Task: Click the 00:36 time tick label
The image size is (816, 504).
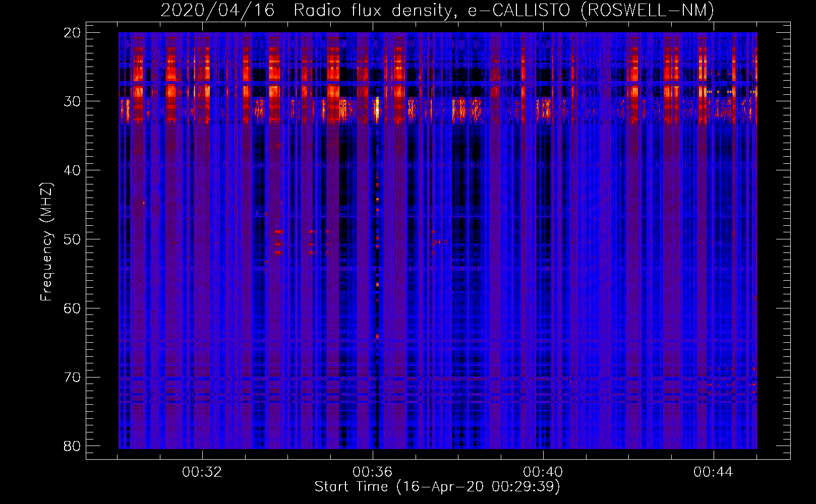Action: coord(373,472)
